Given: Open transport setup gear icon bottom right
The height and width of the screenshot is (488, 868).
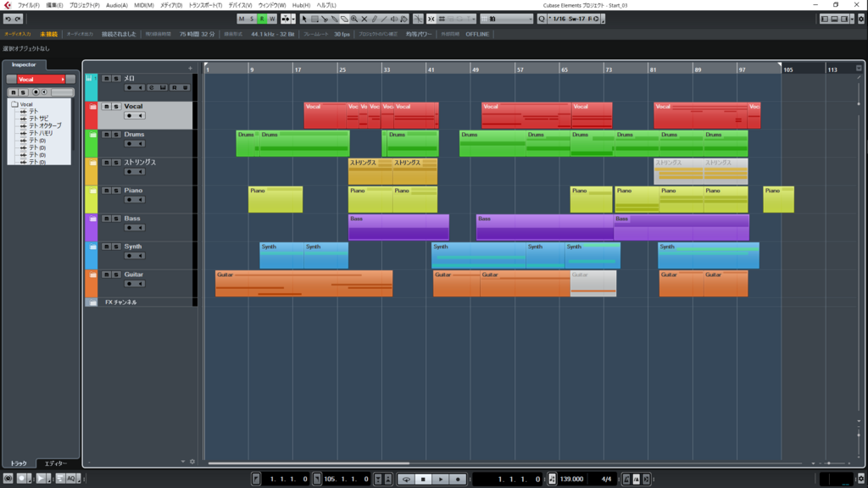Looking at the screenshot, I should 861,480.
